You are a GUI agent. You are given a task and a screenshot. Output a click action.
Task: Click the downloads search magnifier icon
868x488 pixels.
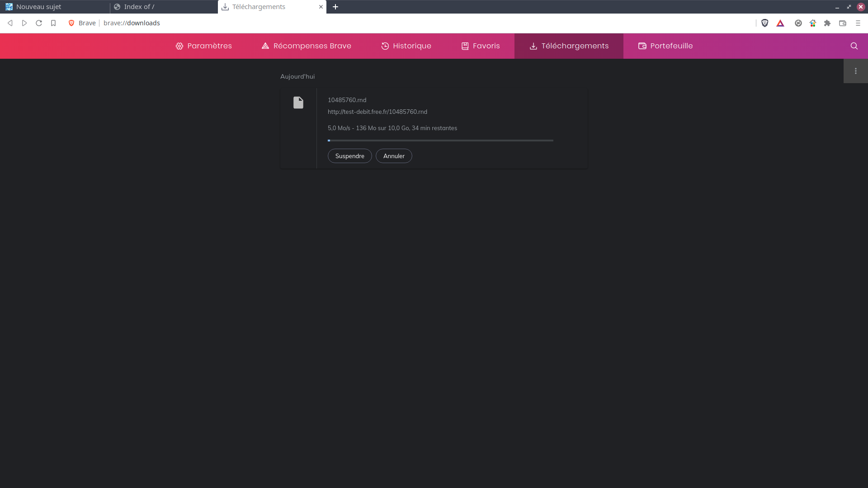click(x=854, y=46)
